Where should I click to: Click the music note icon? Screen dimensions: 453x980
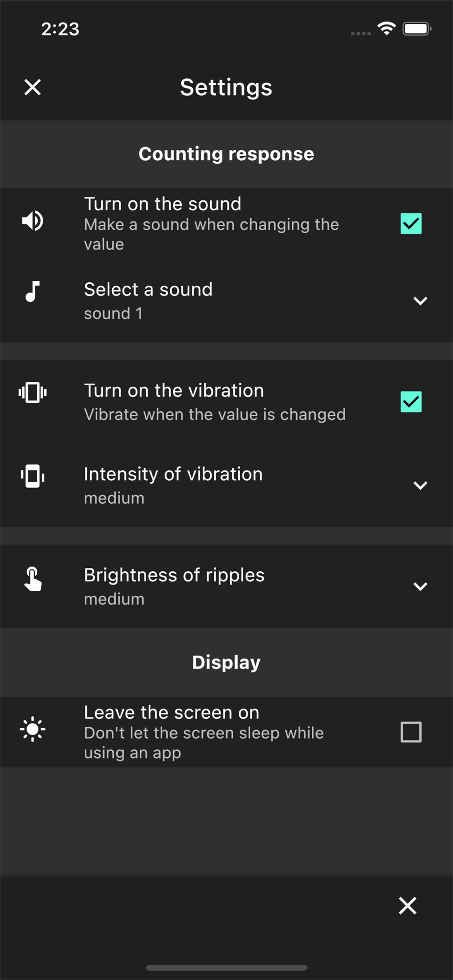[x=32, y=292]
